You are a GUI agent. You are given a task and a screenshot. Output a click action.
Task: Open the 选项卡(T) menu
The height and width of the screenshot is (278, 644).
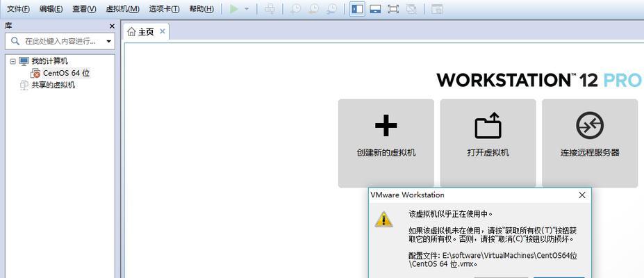[164, 9]
